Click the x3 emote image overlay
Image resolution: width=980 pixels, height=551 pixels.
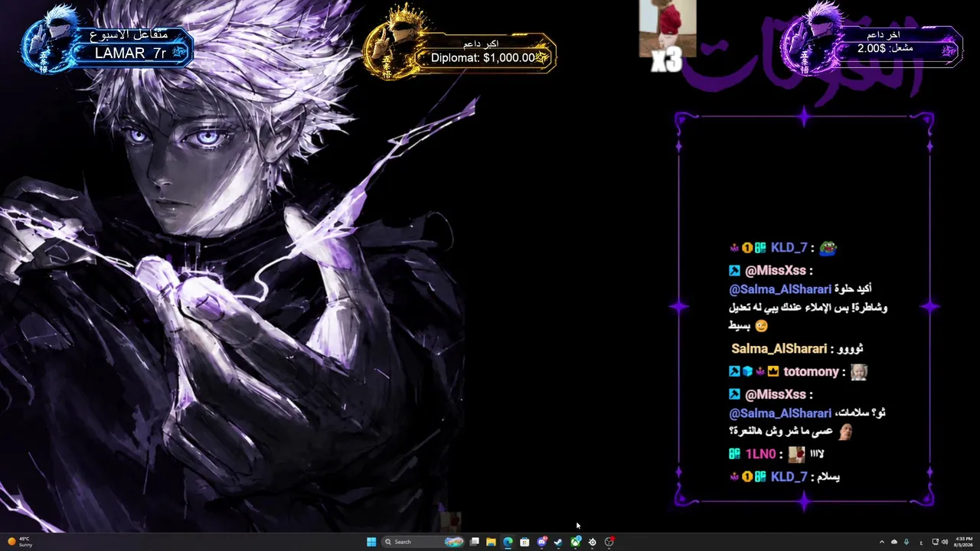668,36
